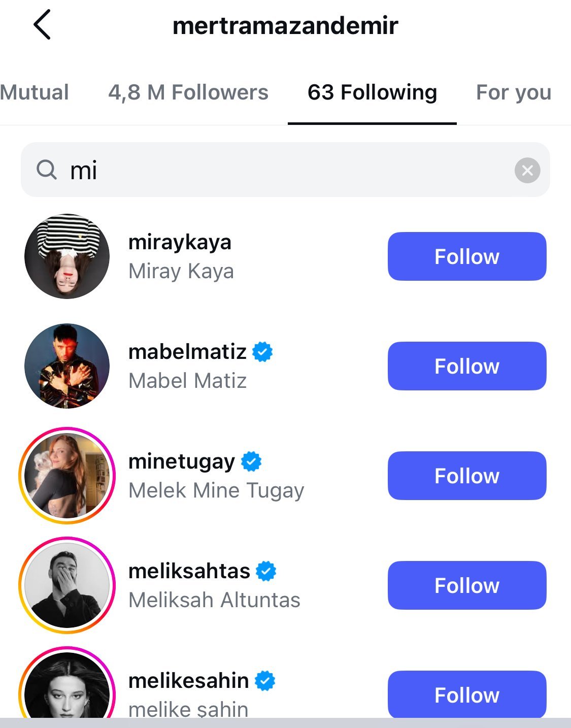Open the For you tab
Image resolution: width=571 pixels, height=728 pixels.
click(513, 92)
